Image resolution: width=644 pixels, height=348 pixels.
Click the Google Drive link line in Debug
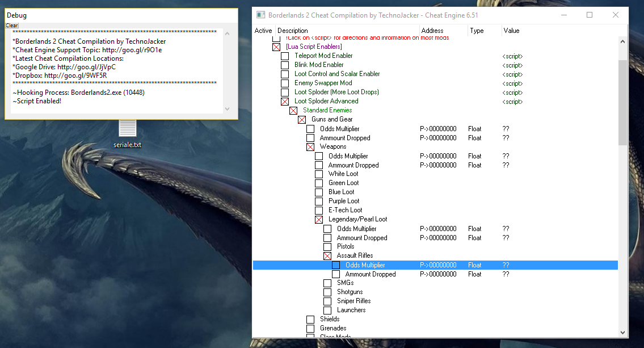[64, 67]
